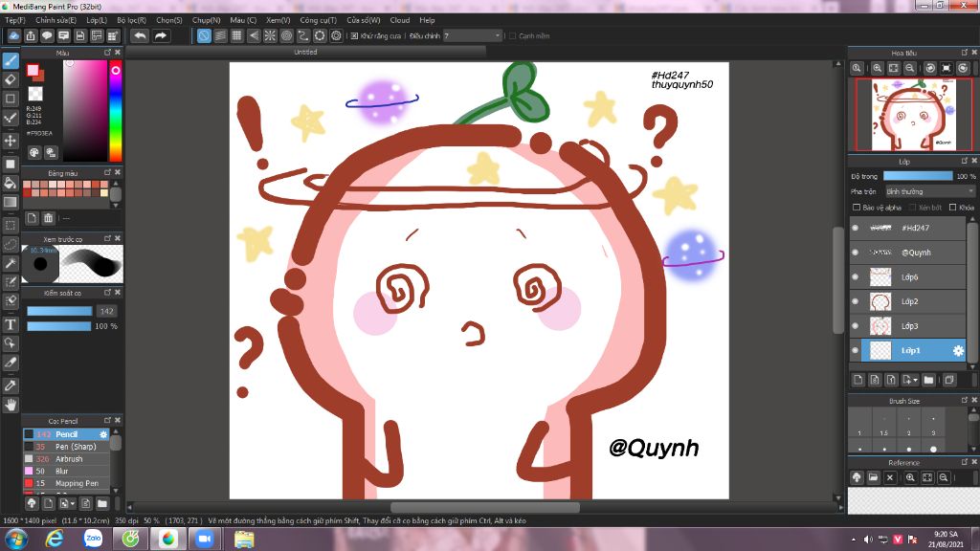Click the Redo arrow in toolbar
Viewport: 980px width, 551px height.
point(161,35)
